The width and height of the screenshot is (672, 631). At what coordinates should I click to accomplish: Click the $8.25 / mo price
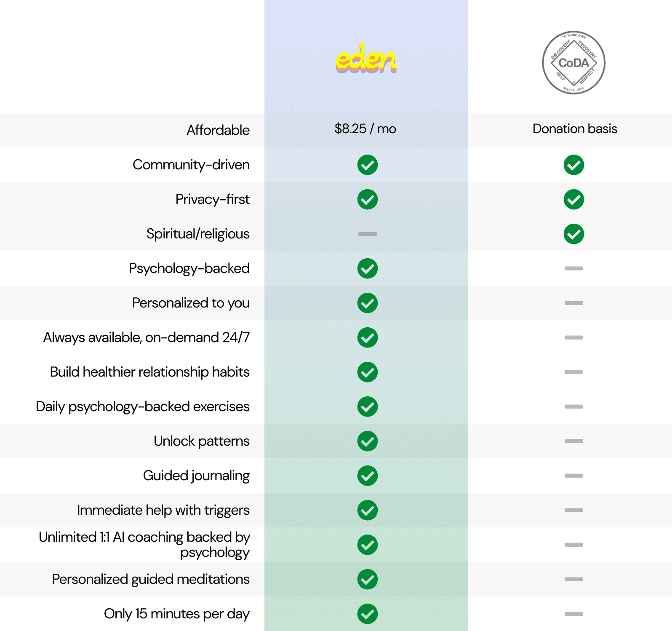[x=365, y=128]
